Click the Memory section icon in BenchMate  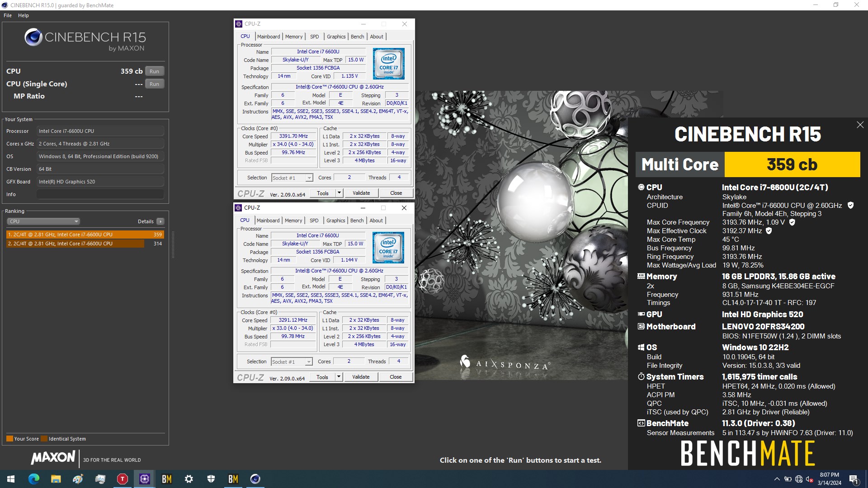click(641, 276)
